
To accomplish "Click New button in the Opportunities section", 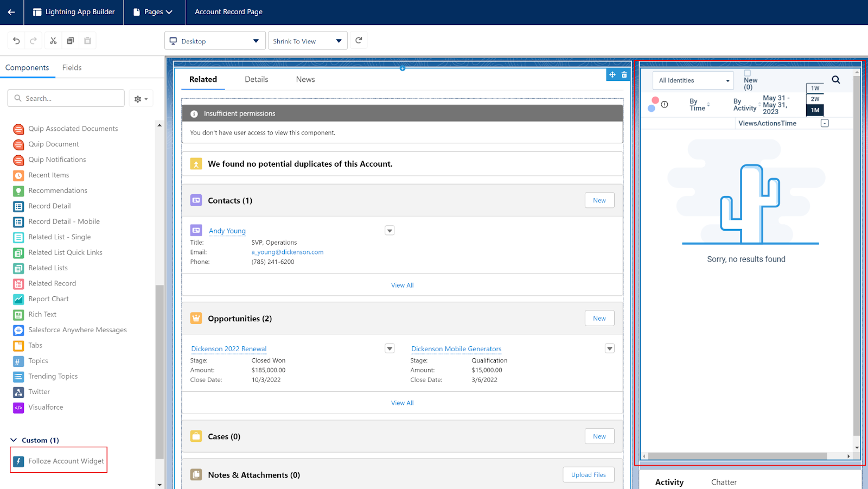I will pos(599,318).
